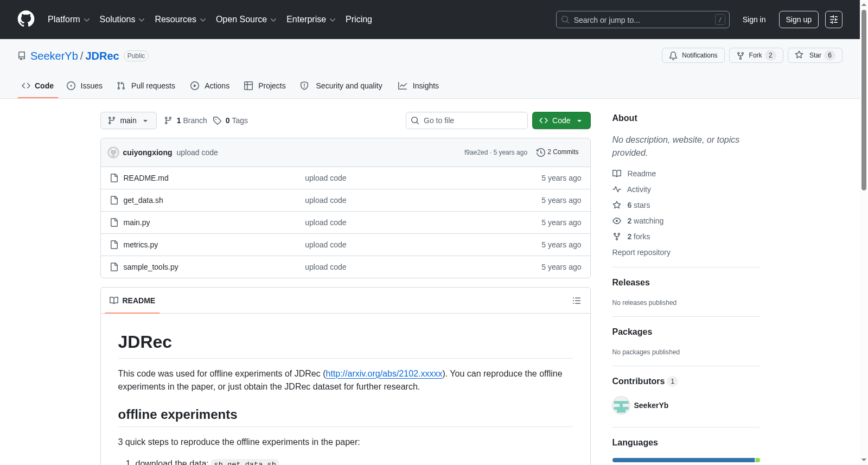Click the Report repository link

(x=641, y=252)
